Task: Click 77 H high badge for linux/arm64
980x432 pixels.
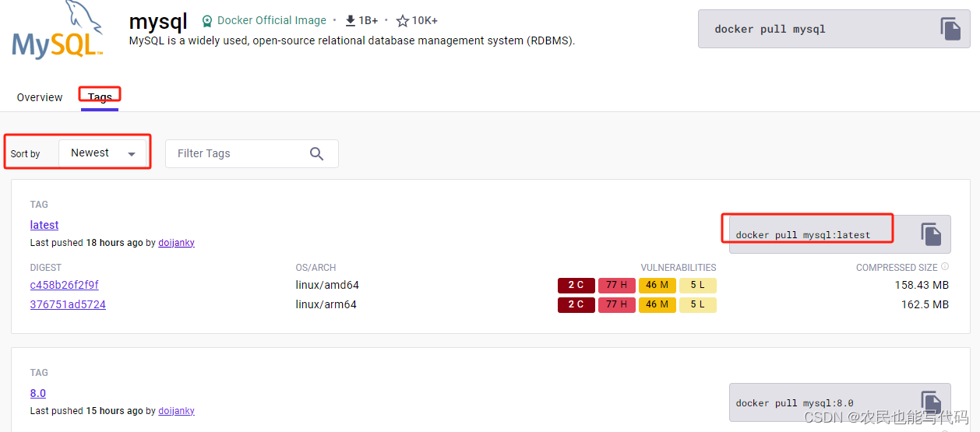Action: point(617,304)
